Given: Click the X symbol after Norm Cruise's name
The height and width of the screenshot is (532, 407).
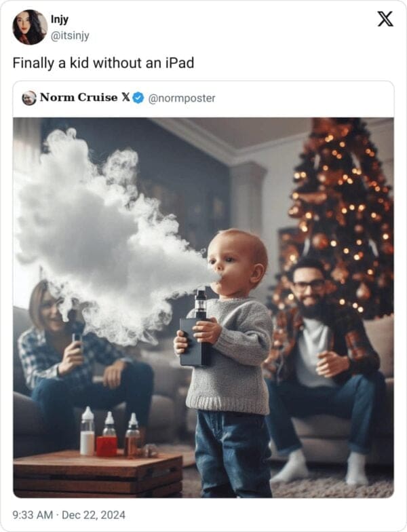Looking at the screenshot, I should [125, 98].
